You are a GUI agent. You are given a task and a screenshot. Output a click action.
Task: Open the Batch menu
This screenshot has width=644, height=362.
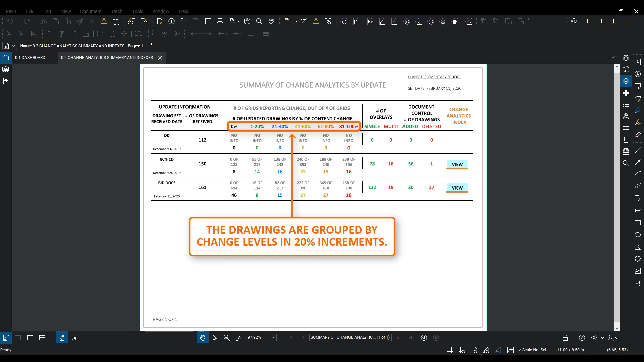(116, 11)
